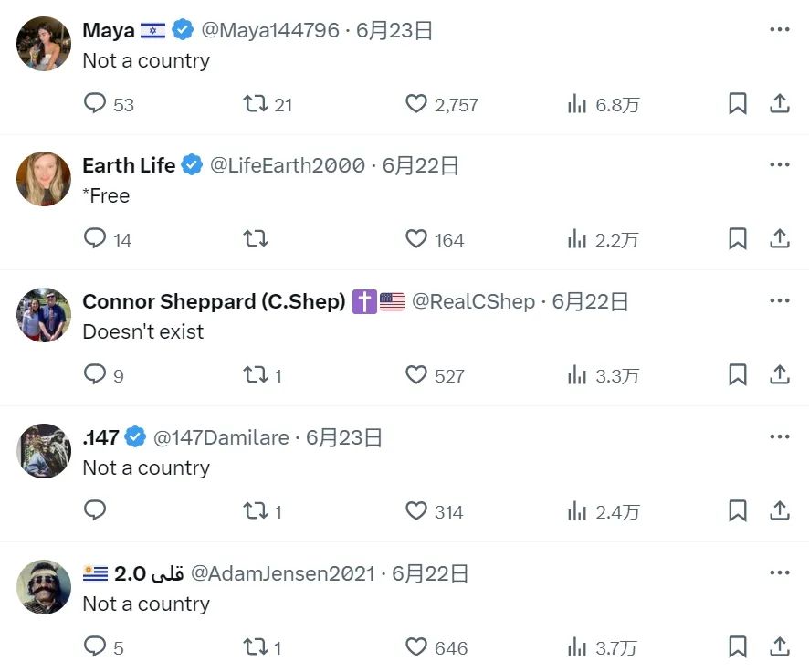Visit Connor Sheppard (C.Shep) profile name
The width and height of the screenshot is (809, 672).
214,301
